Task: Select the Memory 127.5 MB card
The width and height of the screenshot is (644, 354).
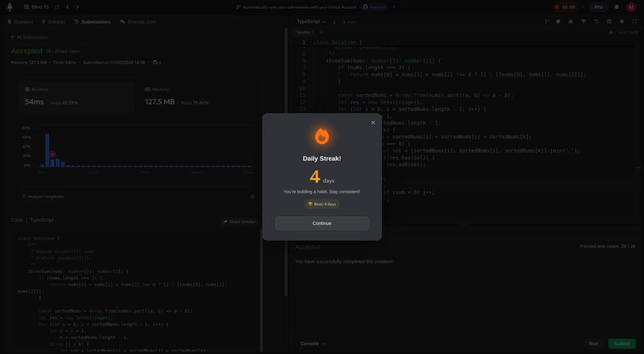Action: pos(196,96)
